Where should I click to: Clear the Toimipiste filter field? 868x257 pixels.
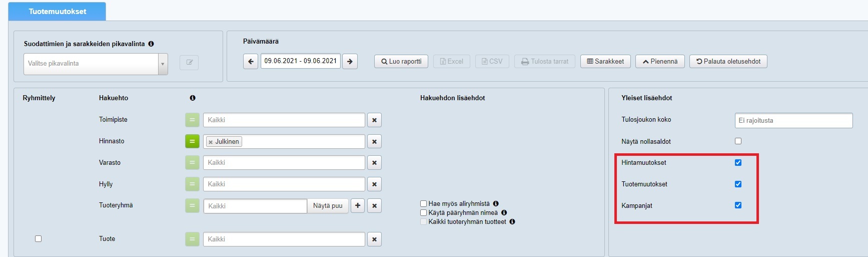pyautogui.click(x=374, y=120)
